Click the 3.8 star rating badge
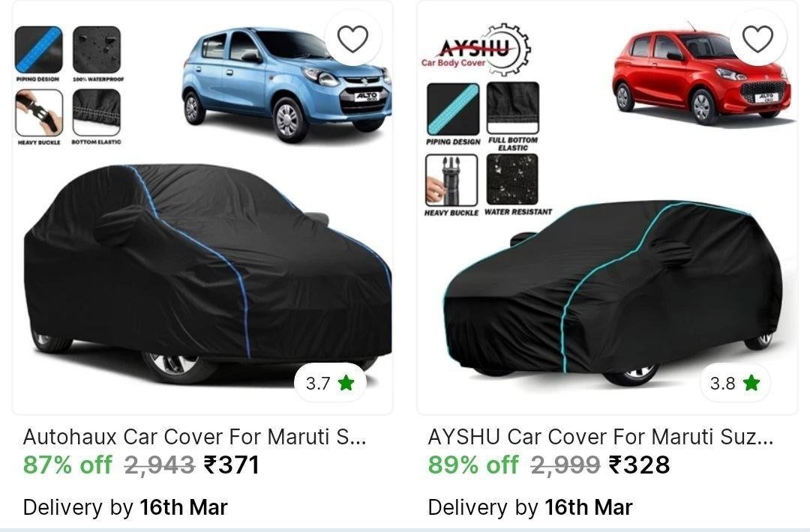810x532 pixels. [x=734, y=383]
